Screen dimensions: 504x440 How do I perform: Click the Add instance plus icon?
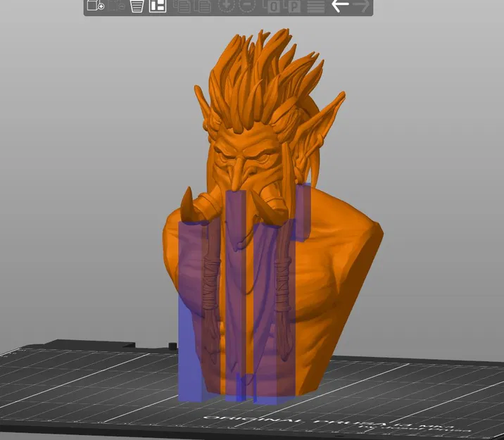227,6
